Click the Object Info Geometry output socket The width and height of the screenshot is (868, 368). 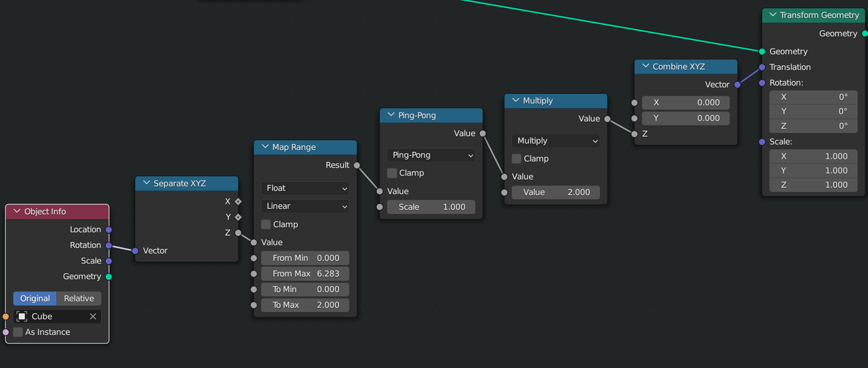tap(108, 277)
